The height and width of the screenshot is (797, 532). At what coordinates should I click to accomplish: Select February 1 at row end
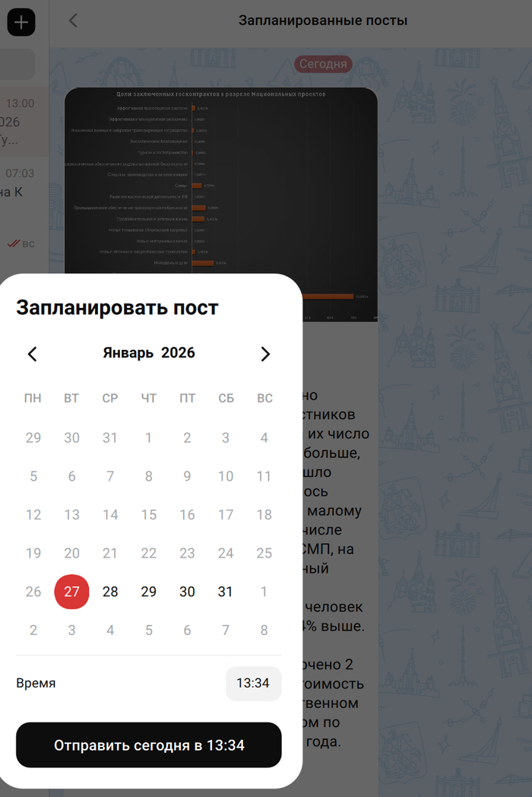tap(264, 592)
